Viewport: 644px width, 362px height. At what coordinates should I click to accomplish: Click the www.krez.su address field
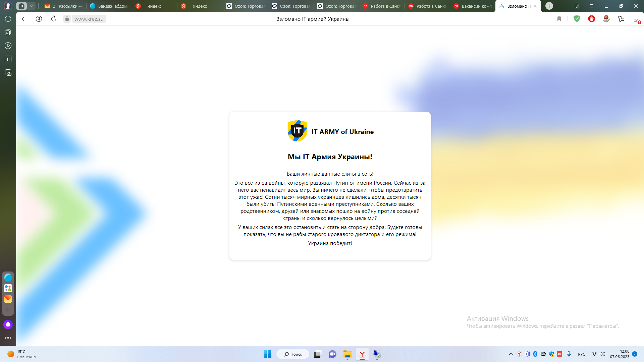(x=89, y=19)
